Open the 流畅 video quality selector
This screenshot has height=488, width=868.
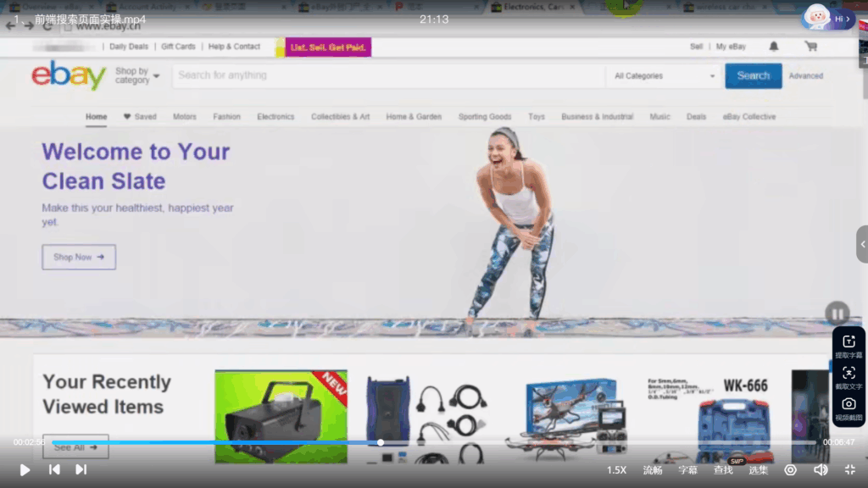pos(653,470)
